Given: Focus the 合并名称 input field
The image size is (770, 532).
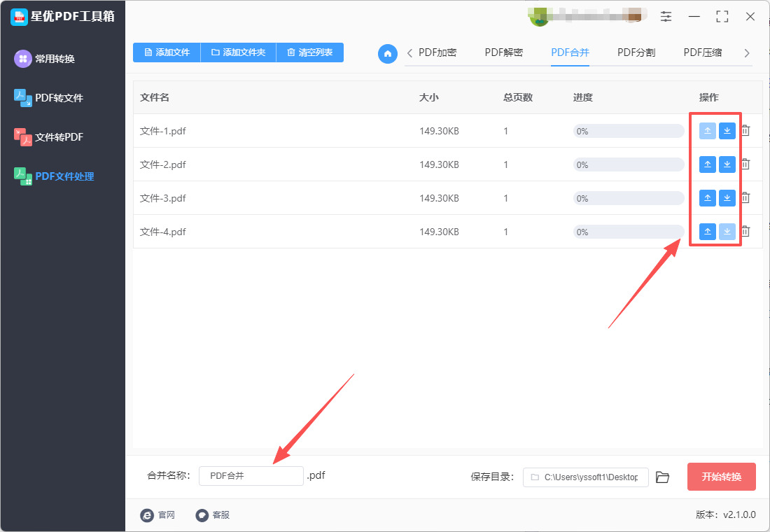Looking at the screenshot, I should pyautogui.click(x=251, y=476).
